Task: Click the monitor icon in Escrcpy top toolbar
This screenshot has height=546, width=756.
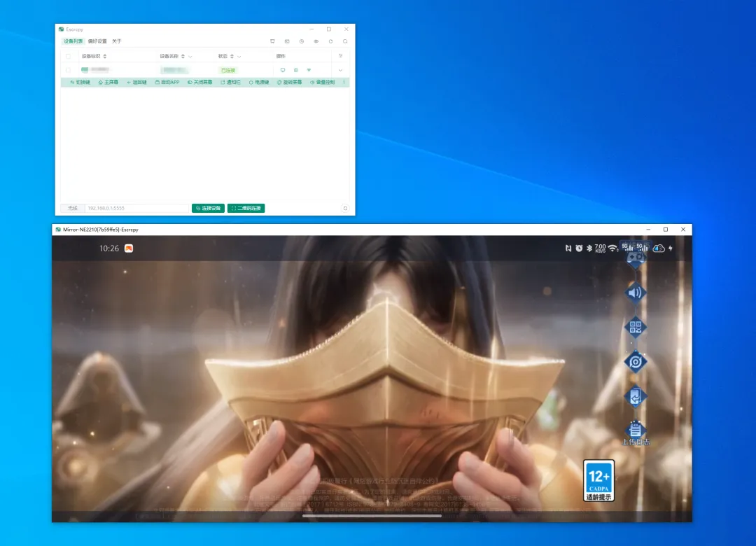Action: pos(272,41)
